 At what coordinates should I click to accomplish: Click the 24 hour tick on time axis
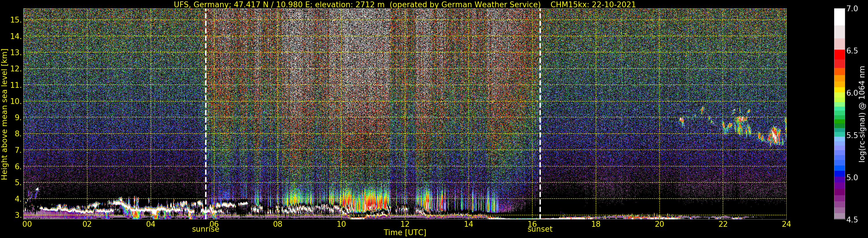tap(786, 224)
